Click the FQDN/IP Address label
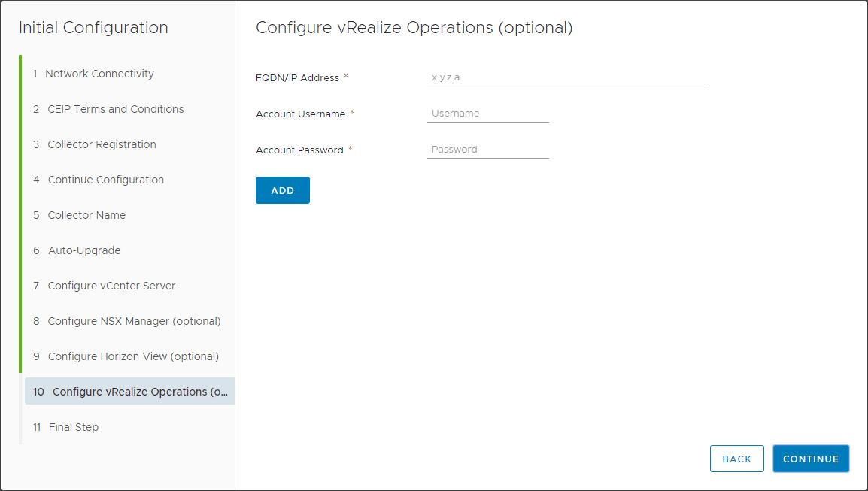The image size is (868, 491). (x=297, y=77)
